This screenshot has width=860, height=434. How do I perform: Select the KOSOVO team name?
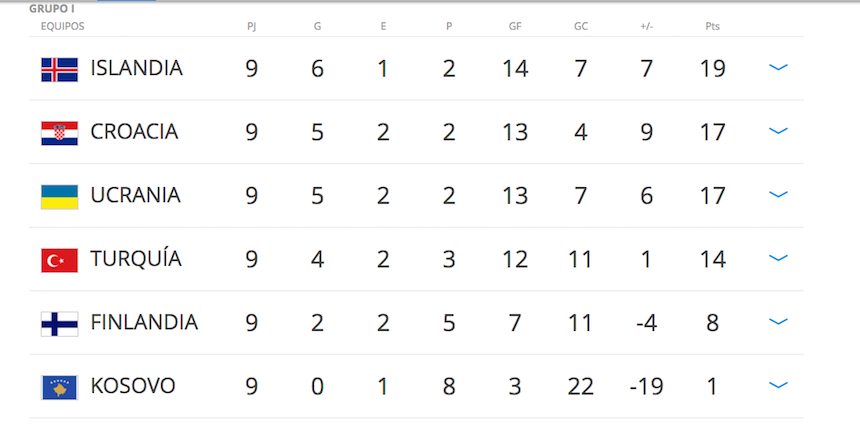[x=133, y=386]
